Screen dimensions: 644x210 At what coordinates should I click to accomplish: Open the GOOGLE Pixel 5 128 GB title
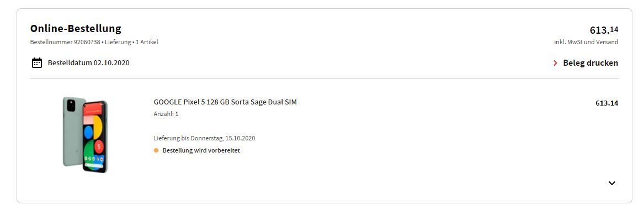pos(225,102)
